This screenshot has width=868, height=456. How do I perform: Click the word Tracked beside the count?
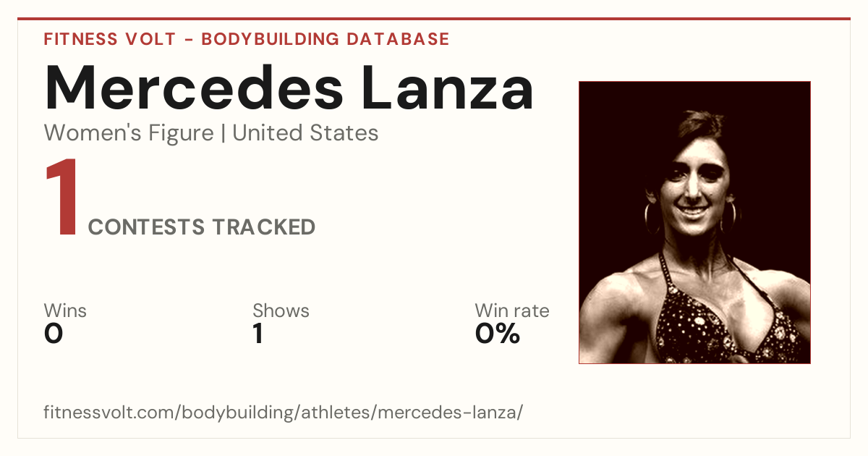[x=263, y=227]
